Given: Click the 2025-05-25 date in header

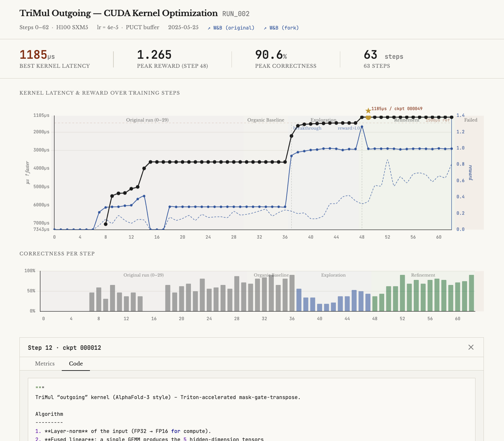Looking at the screenshot, I should pyautogui.click(x=183, y=28).
